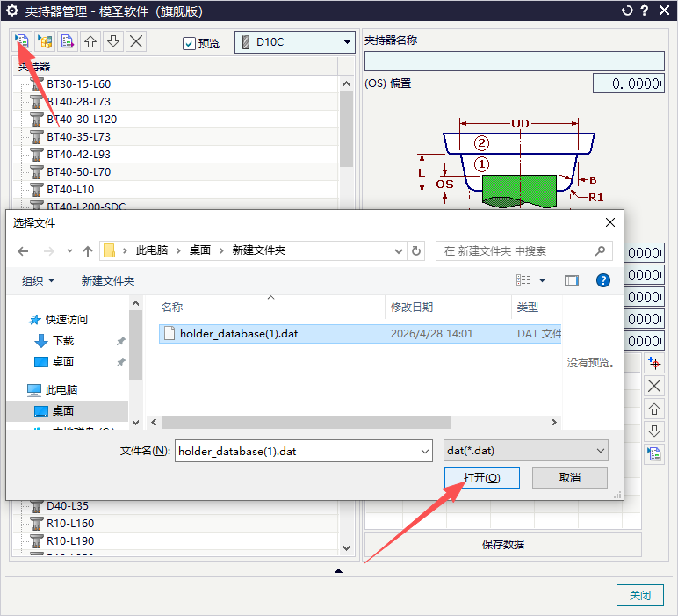Sort files by 修改日期 column header
The height and width of the screenshot is (616, 678).
[x=412, y=308]
